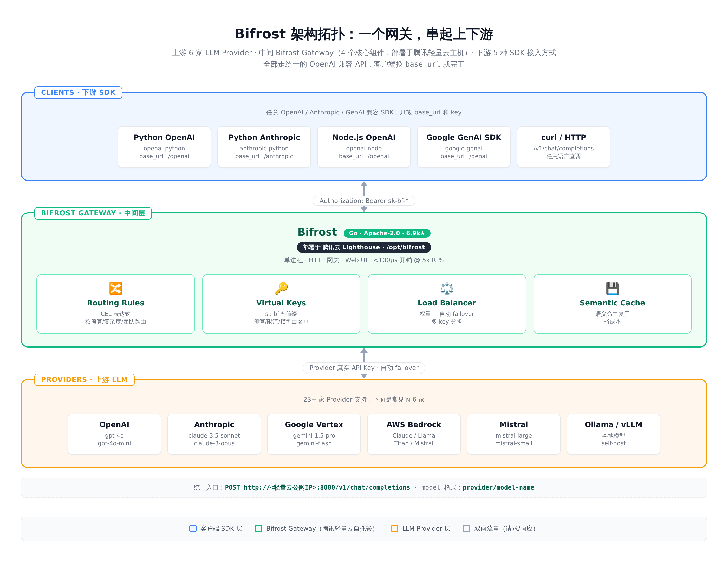This screenshot has width=728, height=566.
Task: Click the "Semantic Cache" title text
Action: pyautogui.click(x=612, y=303)
